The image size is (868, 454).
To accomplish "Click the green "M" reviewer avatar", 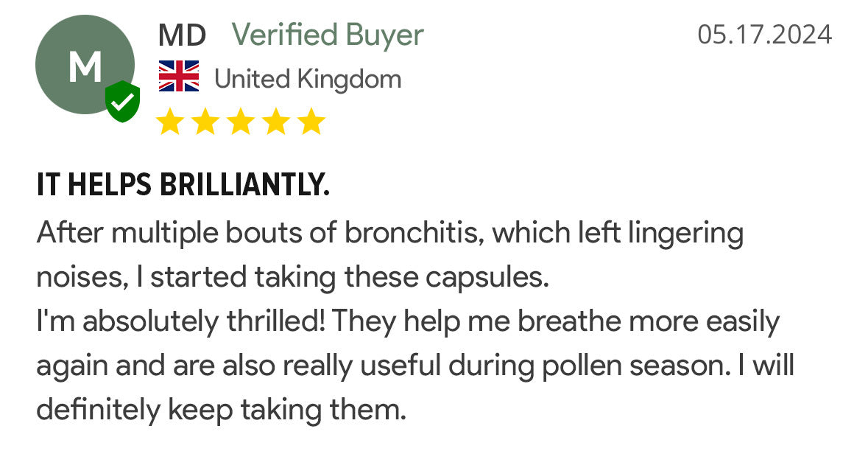I will 84,65.
